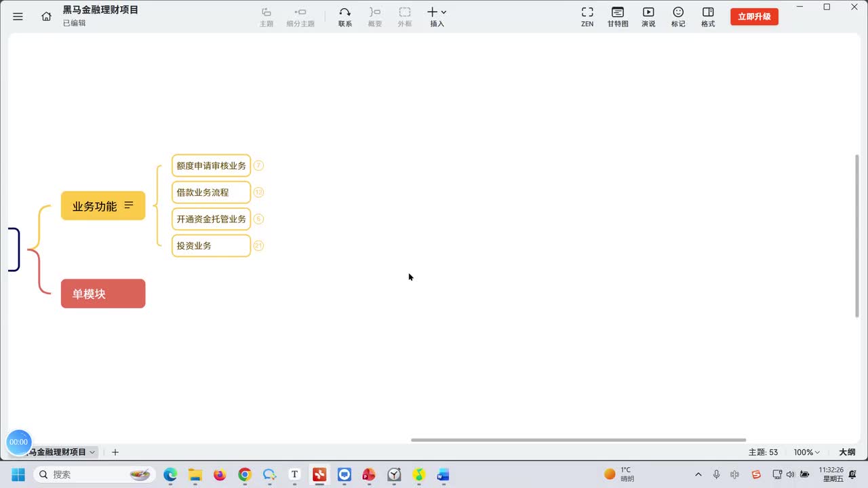Viewport: 868px width, 488px height.
Task: Open Google Chrome from the taskbar
Action: 245,474
